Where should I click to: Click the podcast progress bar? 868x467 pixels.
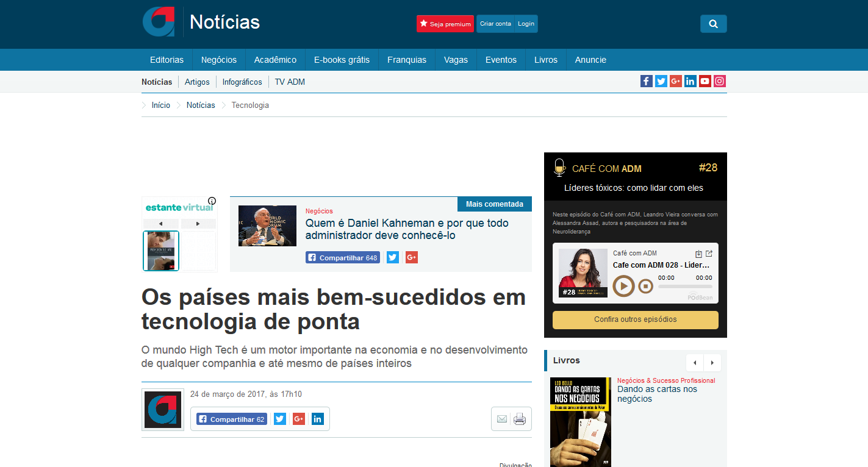click(x=685, y=286)
